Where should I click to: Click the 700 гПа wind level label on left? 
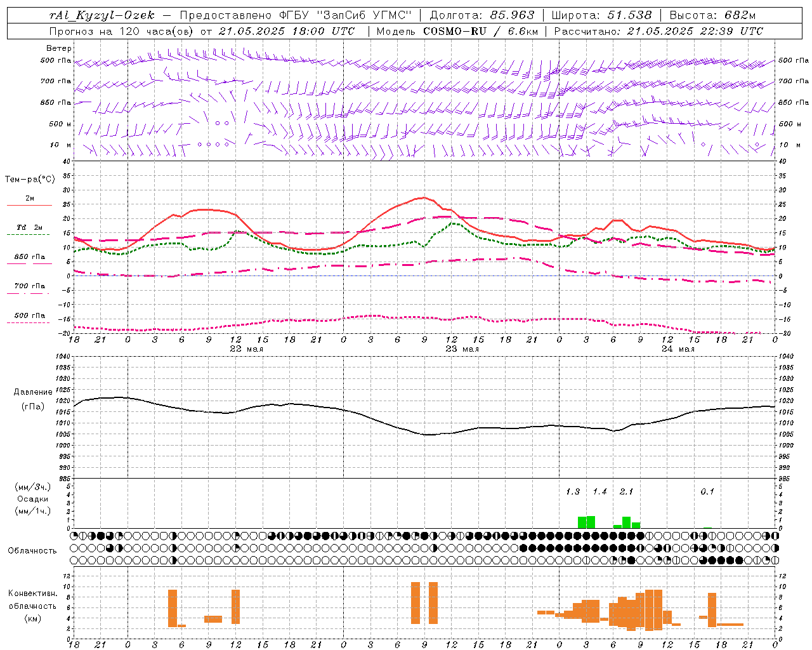pyautogui.click(x=56, y=81)
